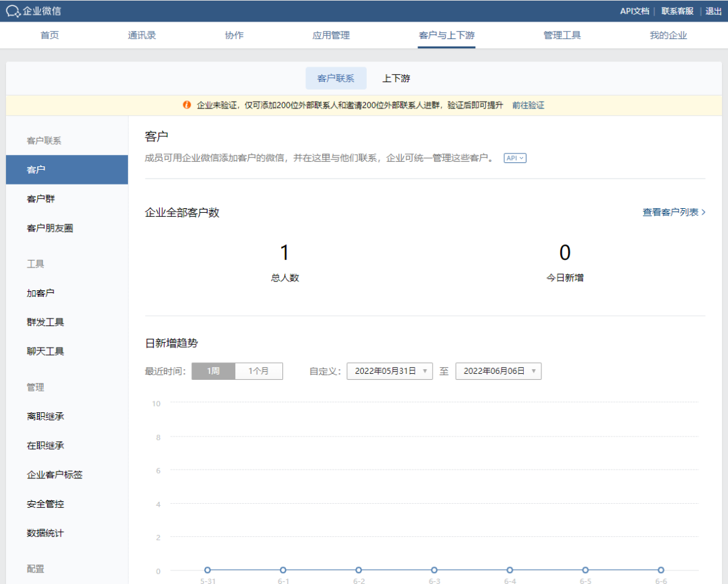Select the 1个月 time range toggle
The width and height of the screenshot is (728, 584).
point(259,371)
